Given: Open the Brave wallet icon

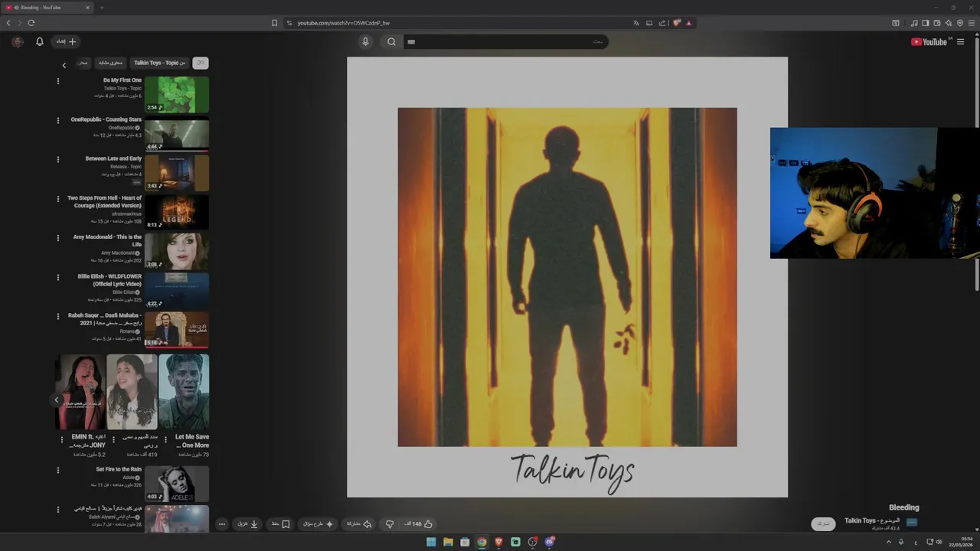Looking at the screenshot, I should [937, 23].
